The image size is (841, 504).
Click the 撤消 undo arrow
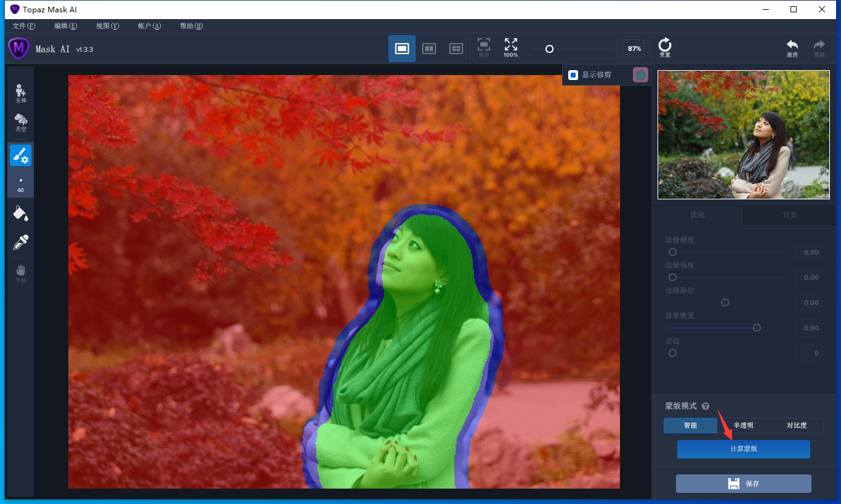point(792,47)
